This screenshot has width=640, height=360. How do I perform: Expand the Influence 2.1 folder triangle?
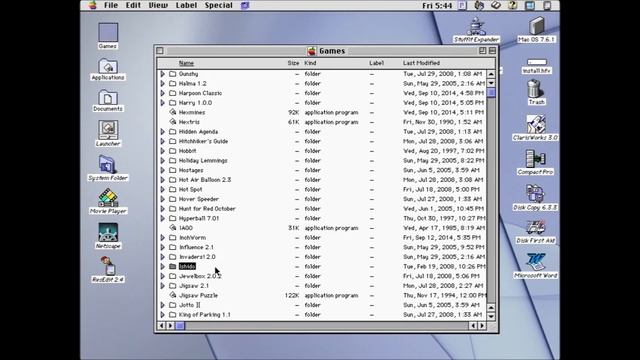(162, 247)
